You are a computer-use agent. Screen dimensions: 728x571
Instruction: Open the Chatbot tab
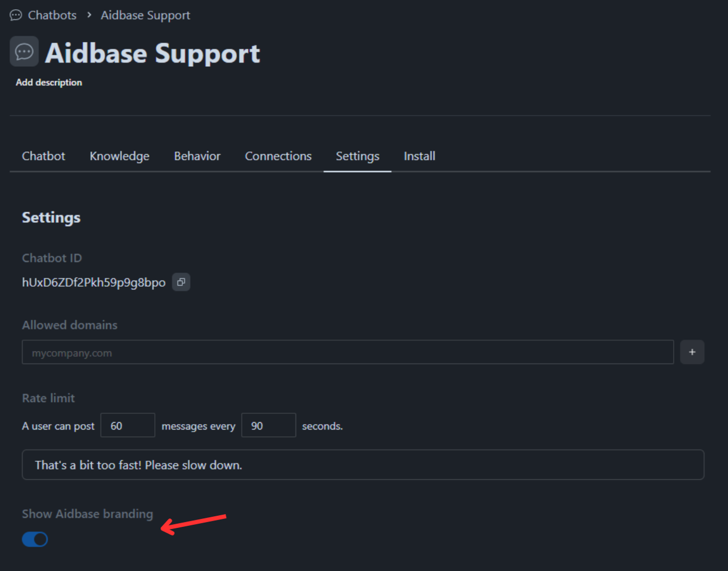coord(43,156)
